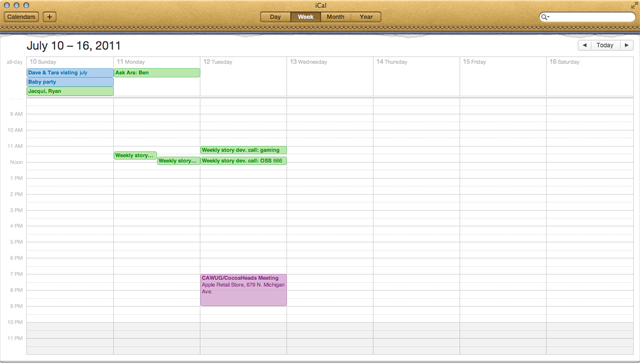Screen dimensions: 640x363
Task: Minimize the iCal window
Action: 16,5
